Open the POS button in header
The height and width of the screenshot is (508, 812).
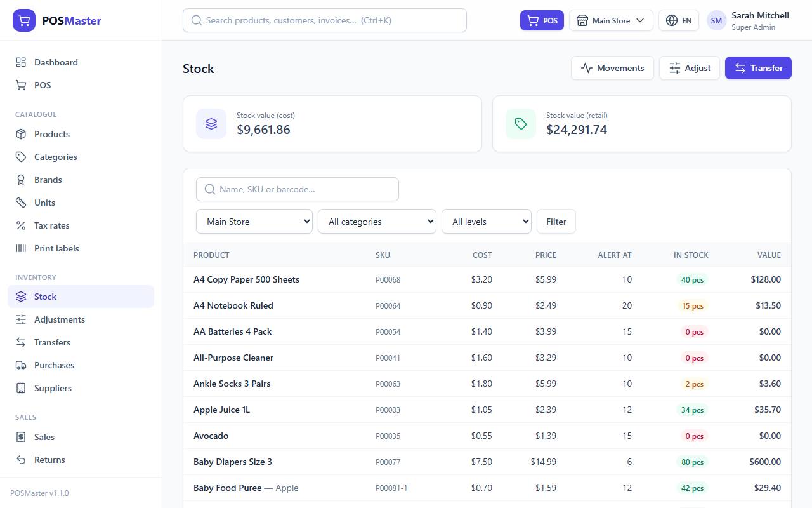542,20
